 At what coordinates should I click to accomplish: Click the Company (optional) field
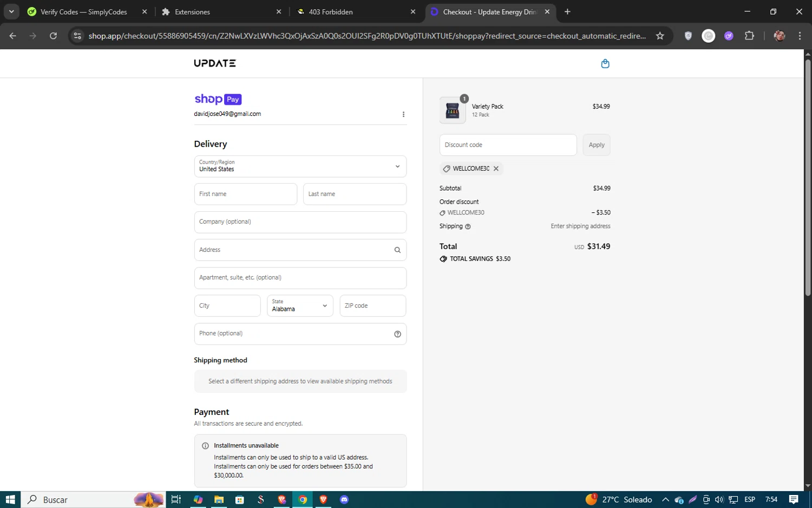[x=300, y=222]
